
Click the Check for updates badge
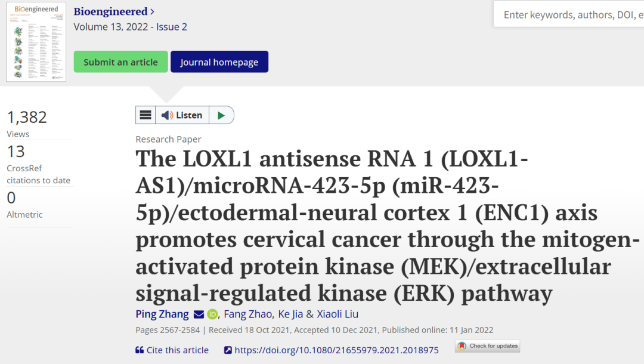[x=488, y=346]
